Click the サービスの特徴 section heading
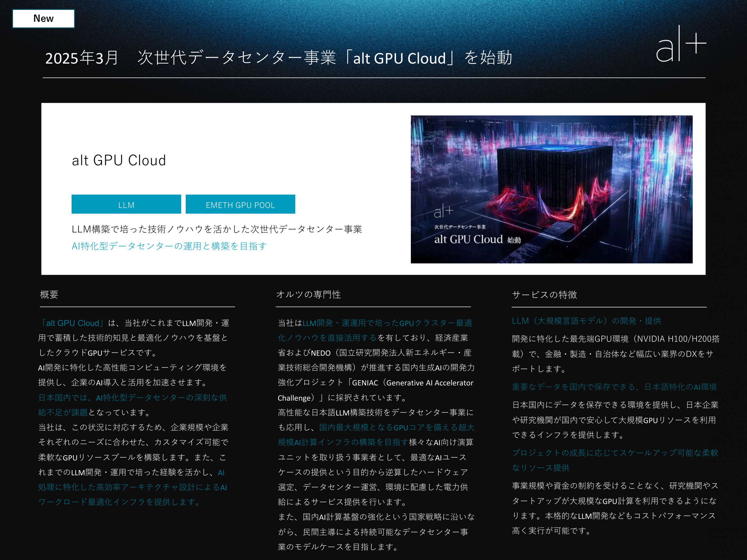Viewport: 747px width, 560px height. click(544, 295)
